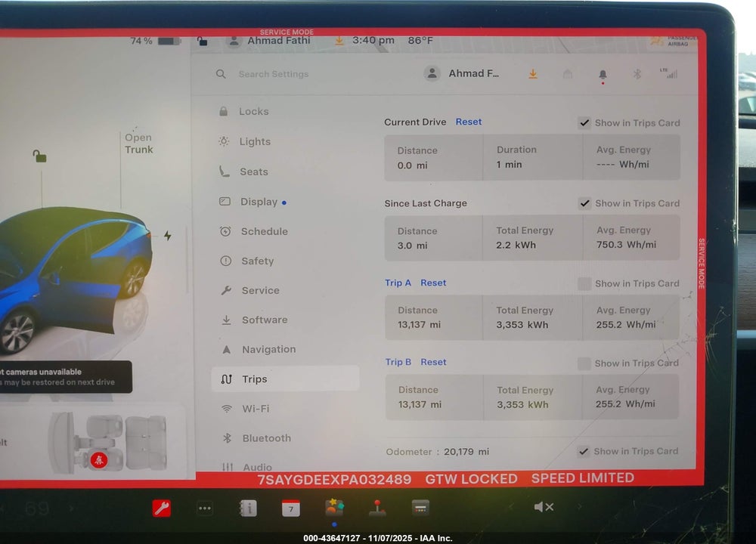Uncheck Current Drive Show in Trips Card
The width and height of the screenshot is (756, 544).
584,123
